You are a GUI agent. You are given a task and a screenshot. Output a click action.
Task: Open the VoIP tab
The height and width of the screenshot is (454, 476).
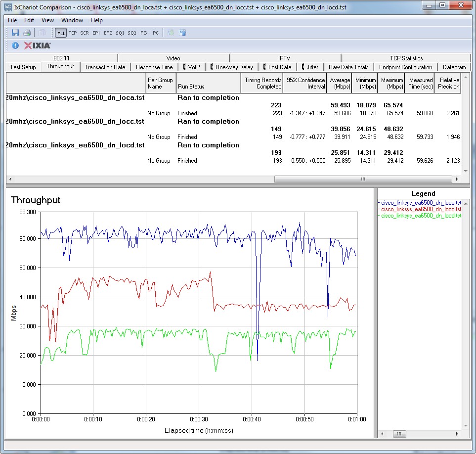[192, 67]
